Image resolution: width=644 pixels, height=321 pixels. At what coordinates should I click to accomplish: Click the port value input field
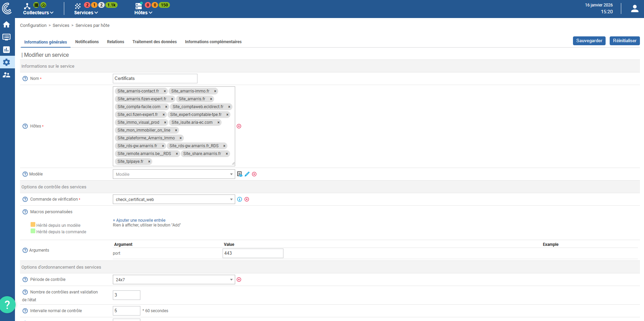(x=253, y=253)
